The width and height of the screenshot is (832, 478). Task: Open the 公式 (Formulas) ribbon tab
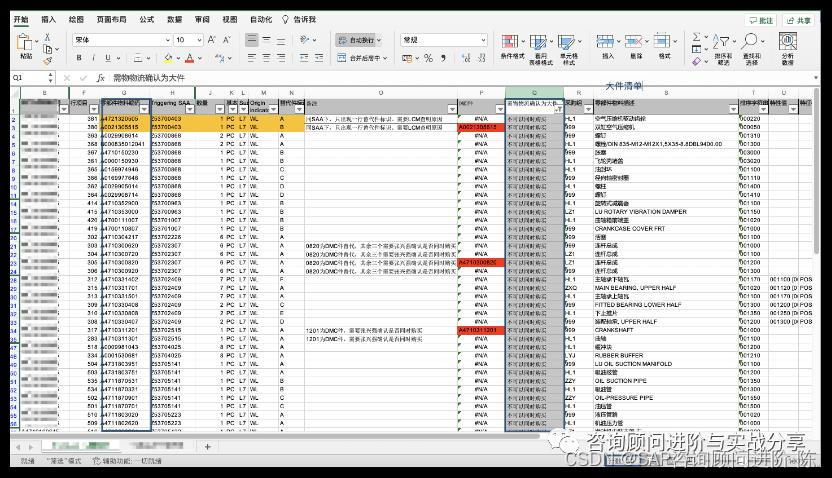pos(147,19)
